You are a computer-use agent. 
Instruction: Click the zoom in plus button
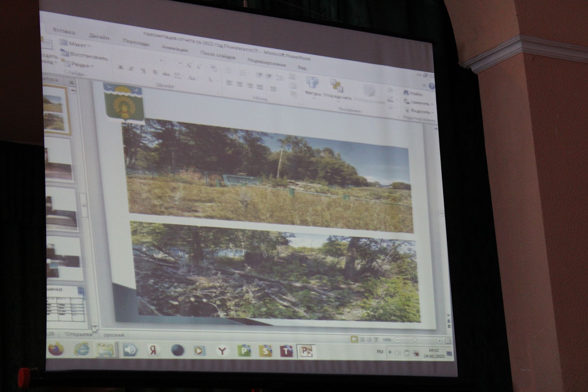[439, 340]
